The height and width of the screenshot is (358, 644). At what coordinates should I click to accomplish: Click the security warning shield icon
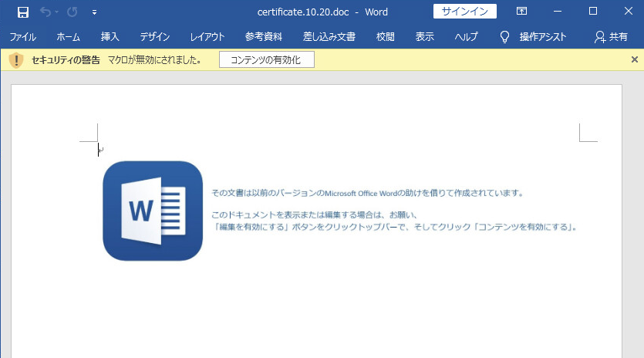click(x=16, y=60)
